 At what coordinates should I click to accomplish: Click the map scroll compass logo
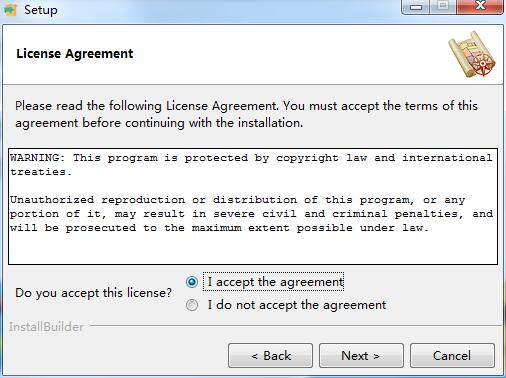click(x=472, y=54)
